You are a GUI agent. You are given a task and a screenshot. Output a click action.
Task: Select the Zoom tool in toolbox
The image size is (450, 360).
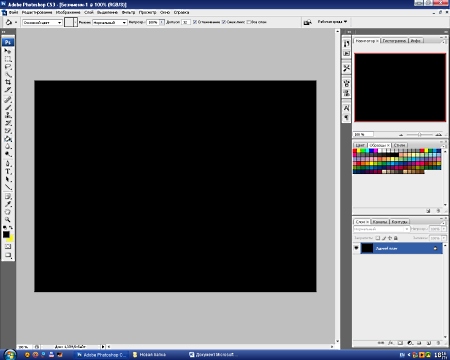click(x=8, y=220)
